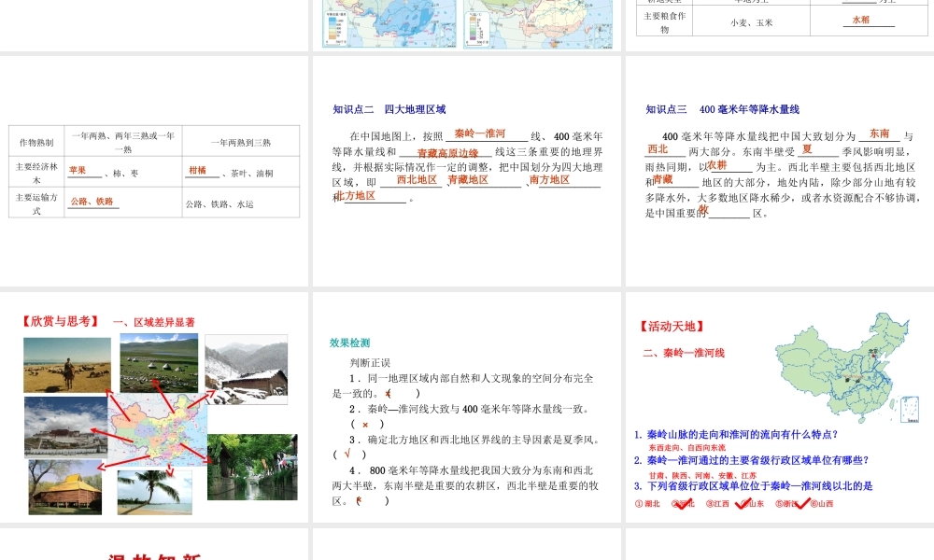Viewport: 934px width, 560px height.
Task: Click the red answer 南方地区
Action: pyautogui.click(x=549, y=179)
